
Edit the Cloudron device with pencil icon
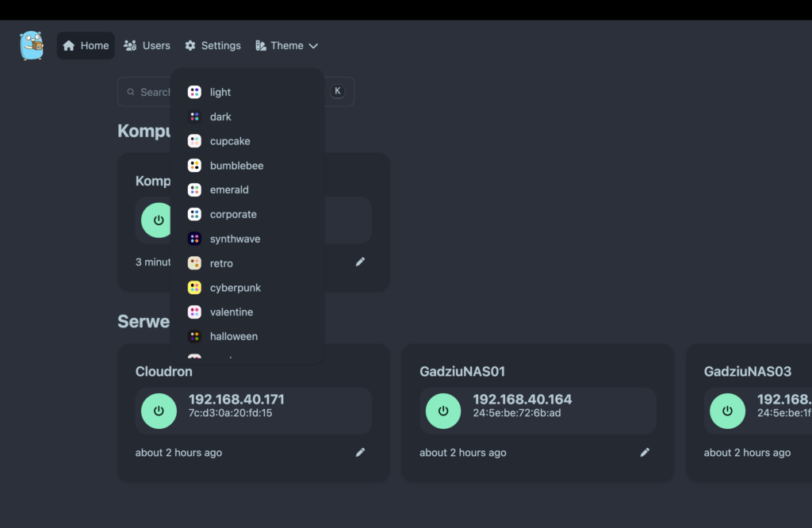tap(361, 452)
